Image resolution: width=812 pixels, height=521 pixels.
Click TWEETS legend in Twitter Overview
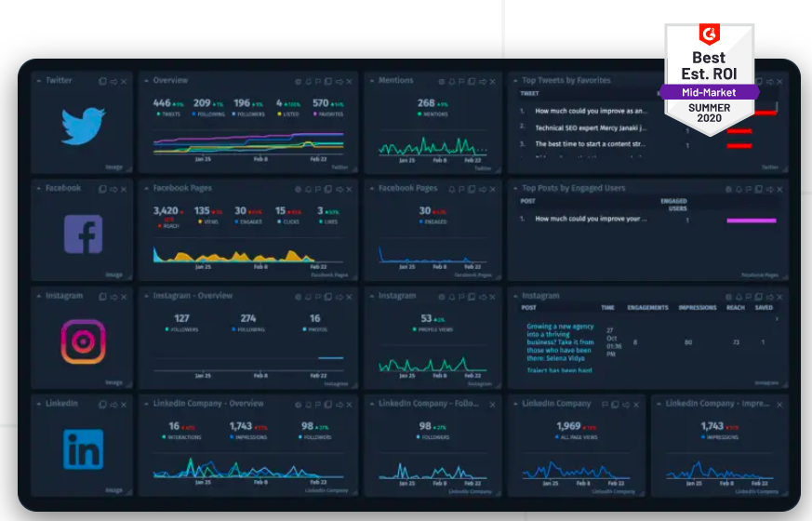click(x=169, y=114)
